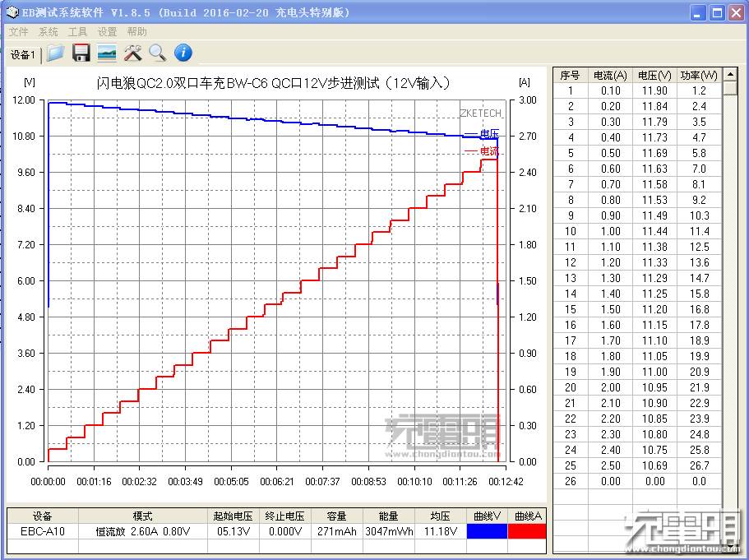Click the 容量 column header

click(337, 516)
